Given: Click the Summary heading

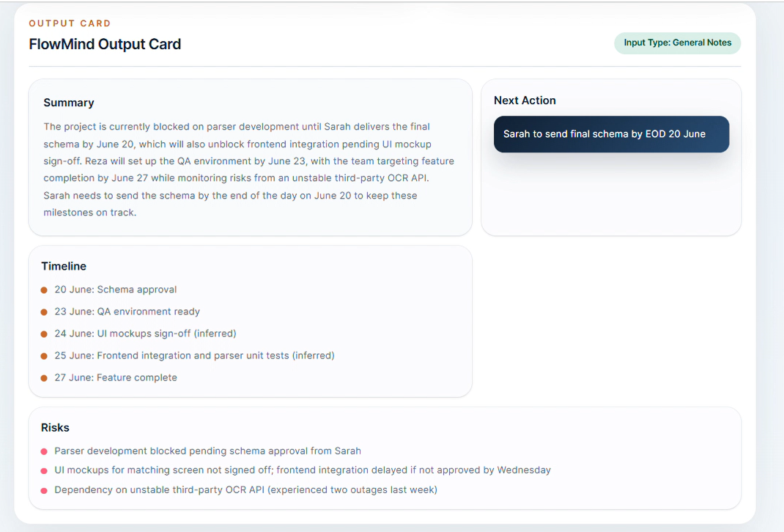Looking at the screenshot, I should (x=68, y=103).
